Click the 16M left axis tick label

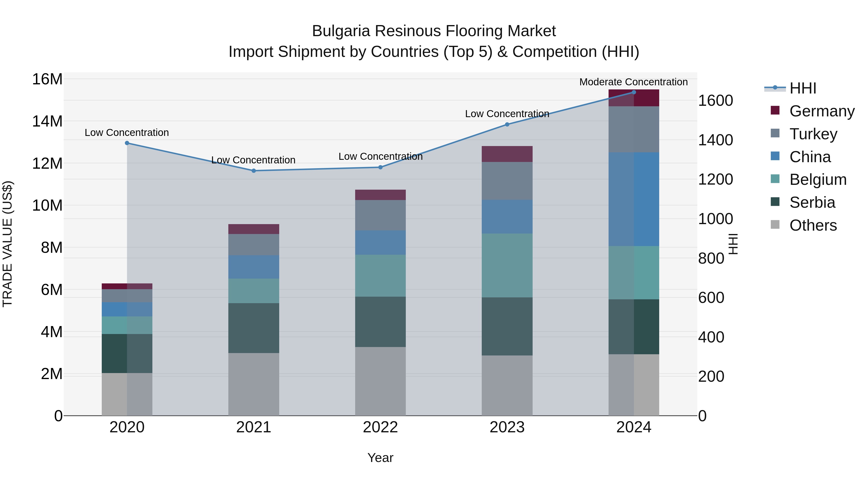point(47,79)
